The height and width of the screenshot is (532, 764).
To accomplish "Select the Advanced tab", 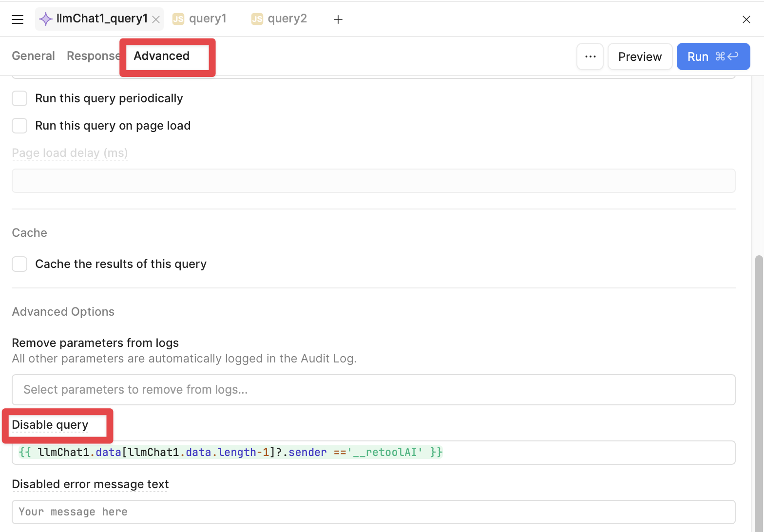I will pos(162,56).
